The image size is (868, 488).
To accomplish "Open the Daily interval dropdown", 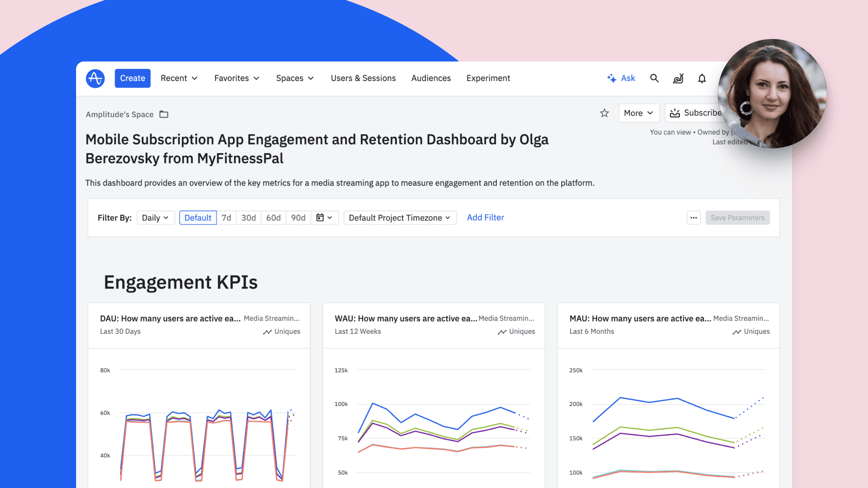I will (155, 218).
